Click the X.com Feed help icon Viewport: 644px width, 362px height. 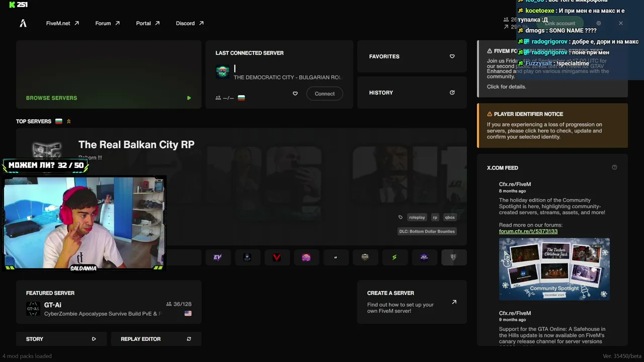[614, 167]
